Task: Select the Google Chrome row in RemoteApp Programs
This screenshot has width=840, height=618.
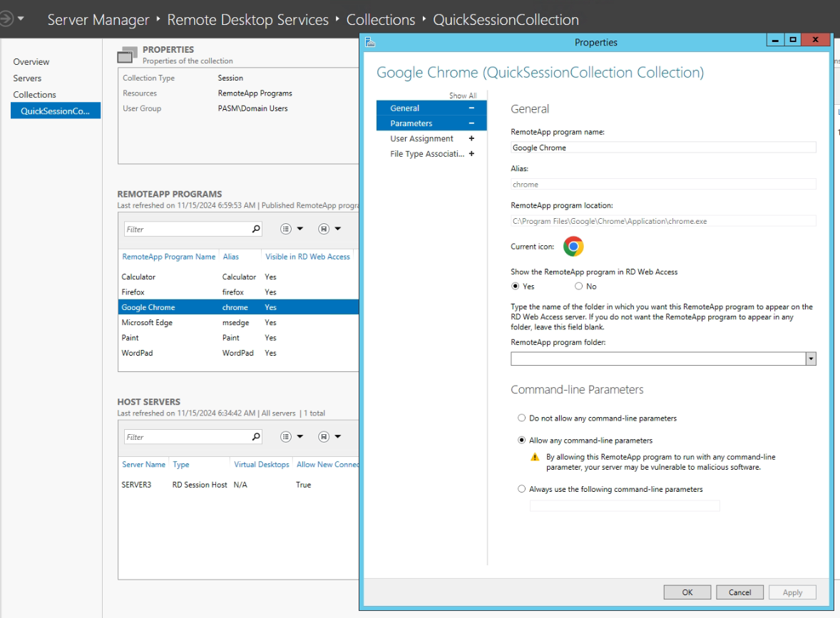Action: click(x=238, y=307)
